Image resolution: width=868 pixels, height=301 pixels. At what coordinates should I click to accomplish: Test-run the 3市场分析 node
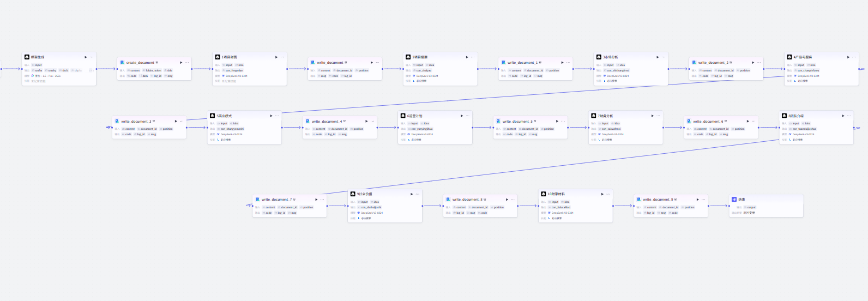[x=658, y=57]
